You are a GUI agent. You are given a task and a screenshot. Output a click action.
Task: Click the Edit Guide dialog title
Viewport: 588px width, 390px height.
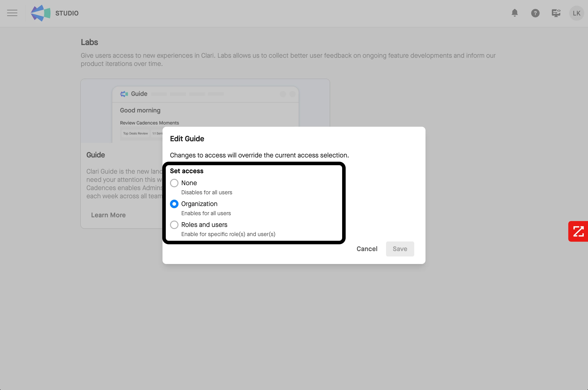(187, 138)
